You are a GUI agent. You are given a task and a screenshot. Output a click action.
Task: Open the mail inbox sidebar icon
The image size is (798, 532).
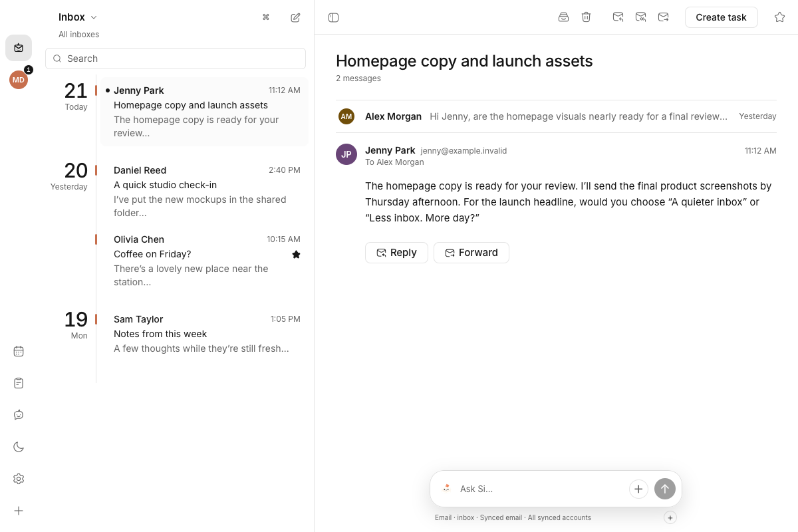click(19, 48)
